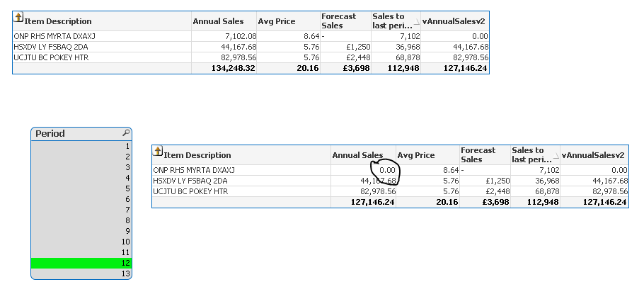The height and width of the screenshot is (299, 644).
Task: Click vAnnualSalesv2 header in lower table
Action: click(592, 154)
